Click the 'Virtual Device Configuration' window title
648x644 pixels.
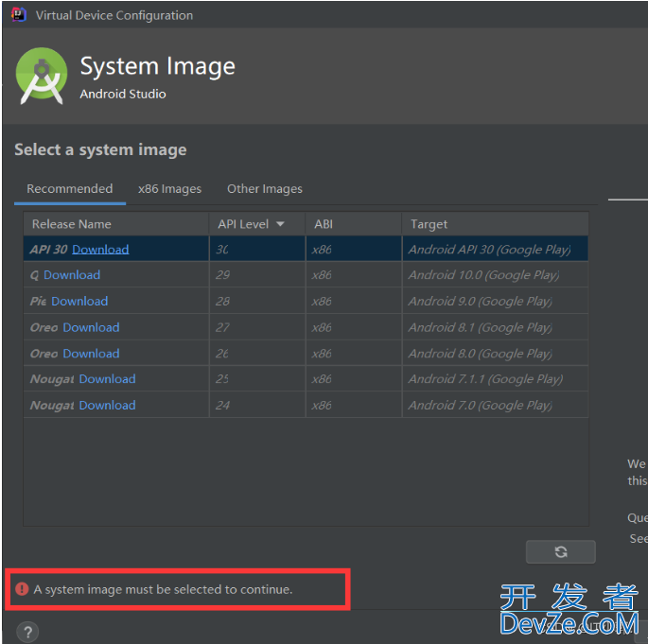click(114, 15)
